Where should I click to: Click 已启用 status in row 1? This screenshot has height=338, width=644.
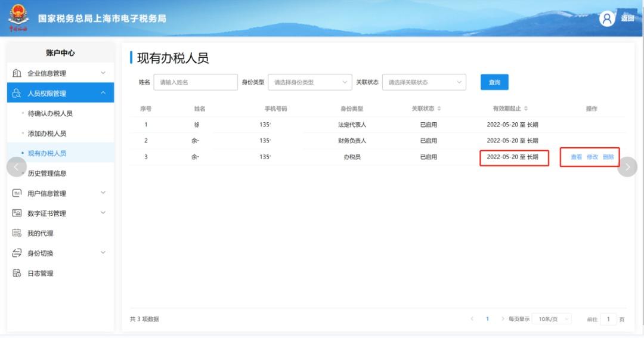click(428, 125)
